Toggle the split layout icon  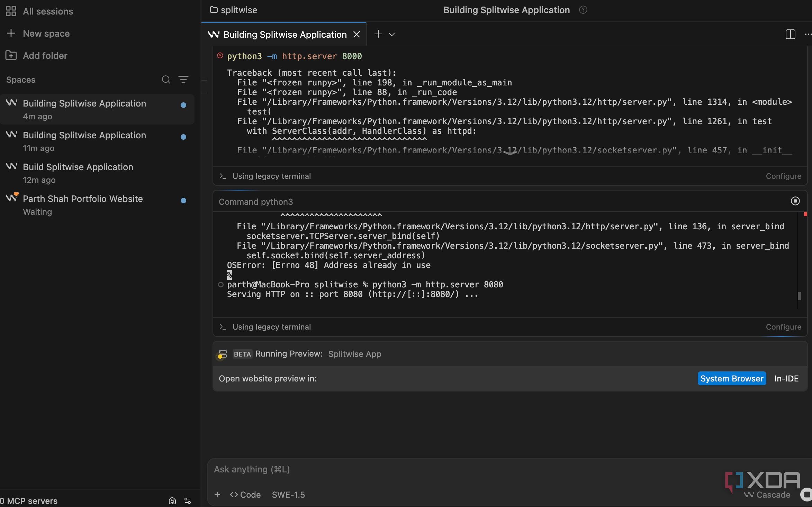tap(790, 34)
